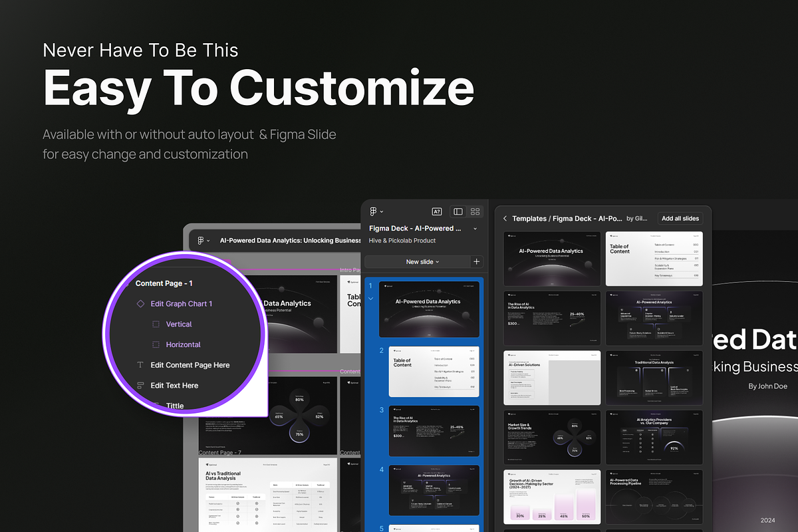Add the Market Size & Growth Trends template
The height and width of the screenshot is (532, 798).
pos(553,437)
